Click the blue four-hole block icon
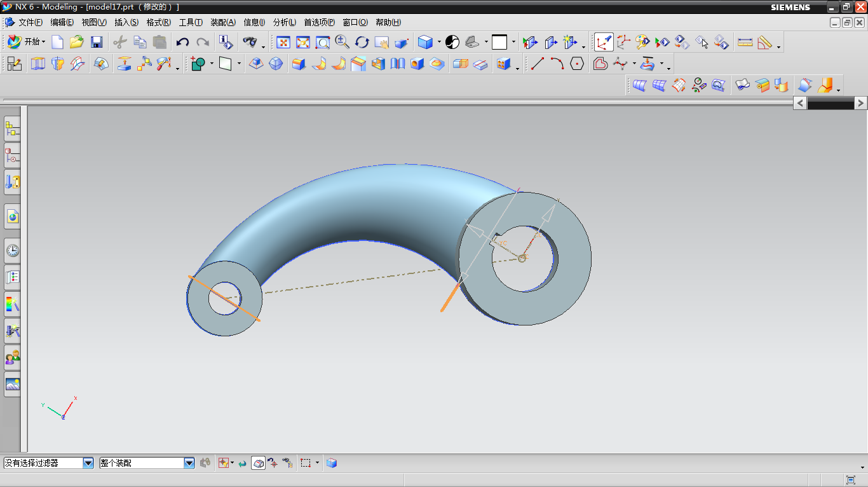Screen dimensions: 868x487 tap(504, 64)
